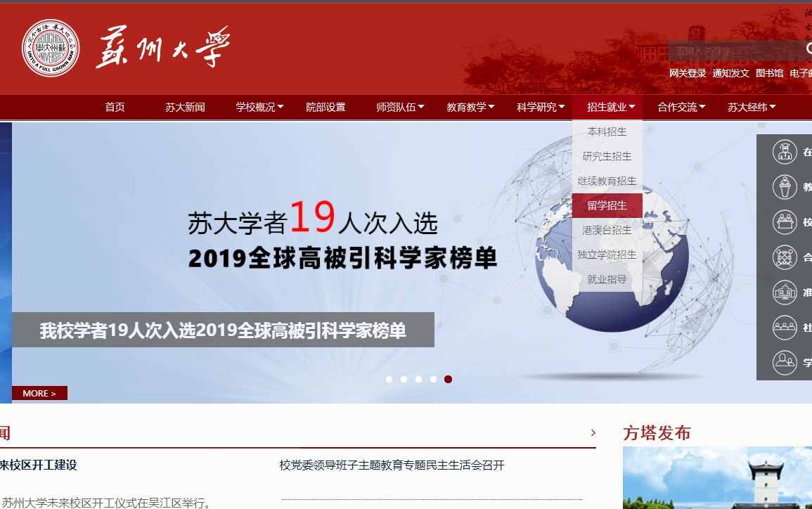Click the arrow next to news section header

point(593,433)
